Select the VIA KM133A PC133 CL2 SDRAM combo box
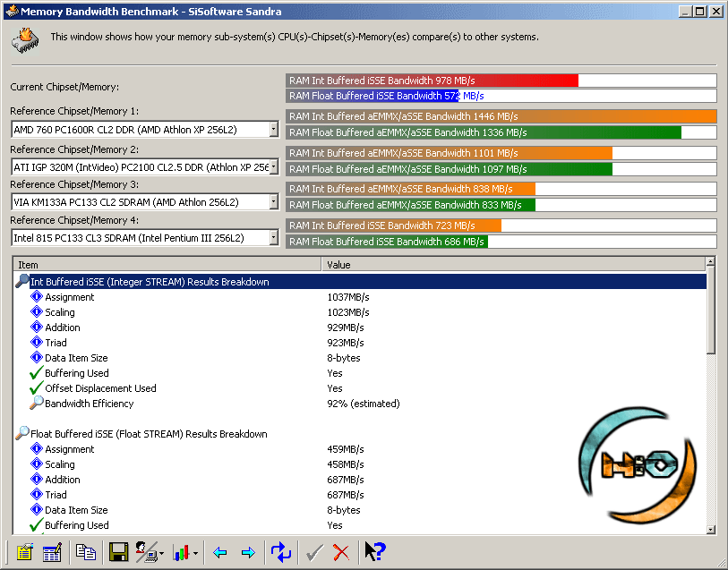Viewport: 728px width, 570px height. click(x=145, y=201)
